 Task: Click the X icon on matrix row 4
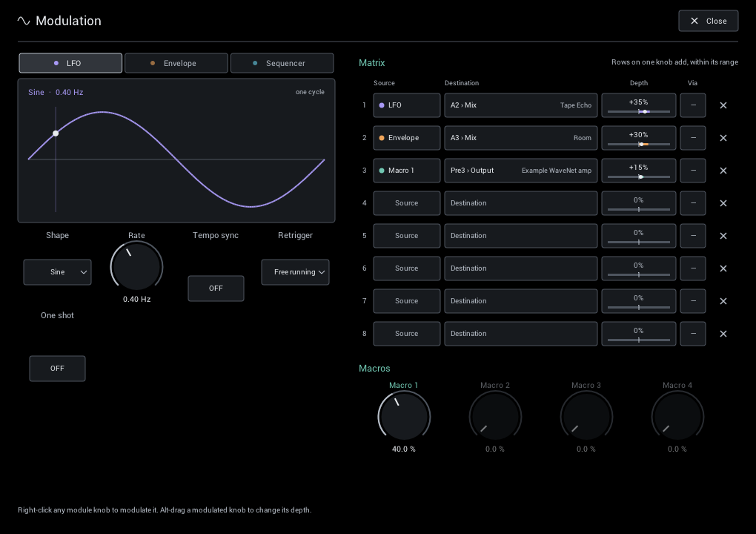pos(723,203)
